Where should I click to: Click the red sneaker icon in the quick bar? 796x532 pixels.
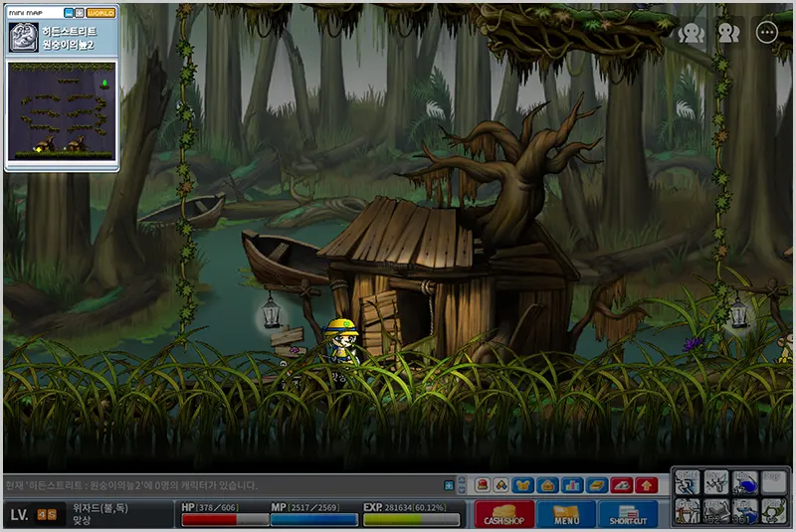(621, 485)
